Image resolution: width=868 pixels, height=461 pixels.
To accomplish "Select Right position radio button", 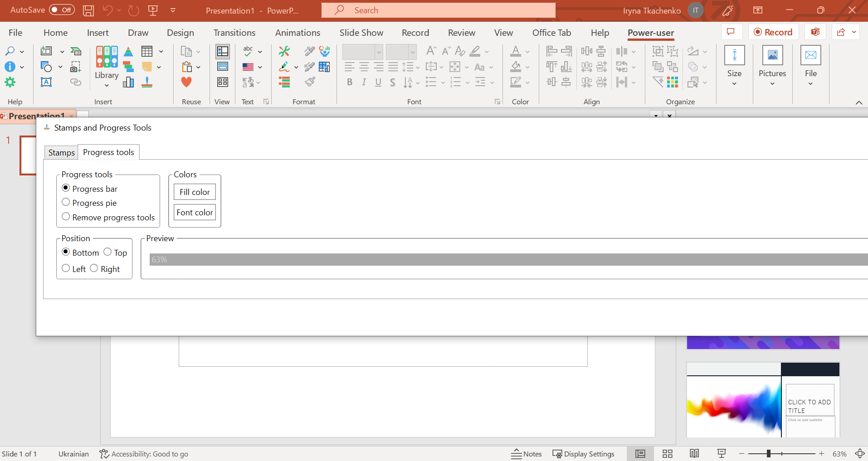I will pos(94,268).
